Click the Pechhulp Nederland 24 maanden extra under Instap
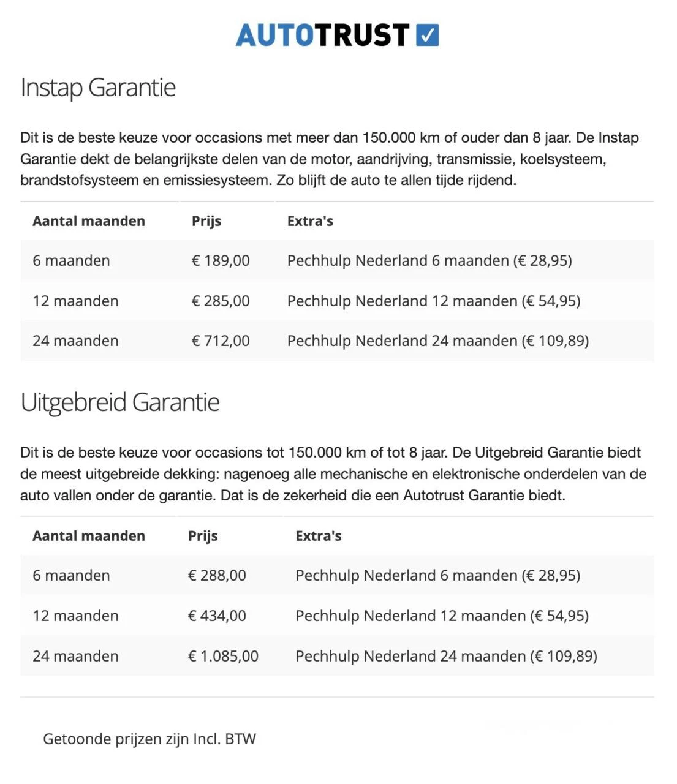This screenshot has width=677, height=784. point(438,341)
